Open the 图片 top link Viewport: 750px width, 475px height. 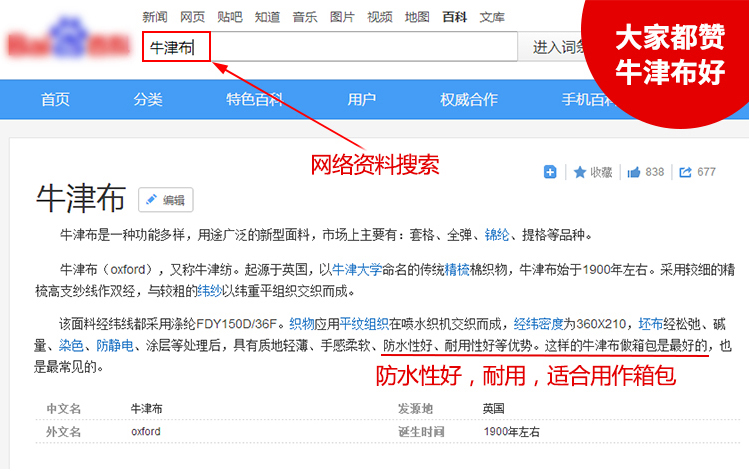click(342, 17)
